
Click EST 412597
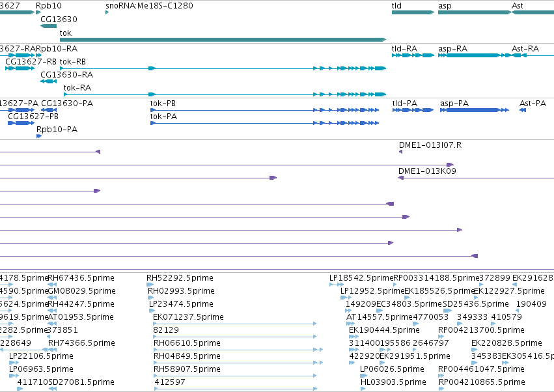pos(170,382)
